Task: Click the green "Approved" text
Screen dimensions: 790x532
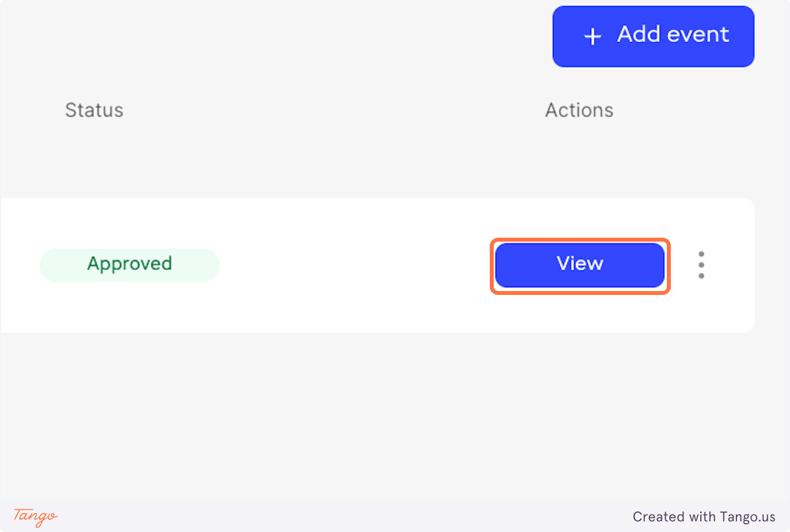Action: coord(129,264)
